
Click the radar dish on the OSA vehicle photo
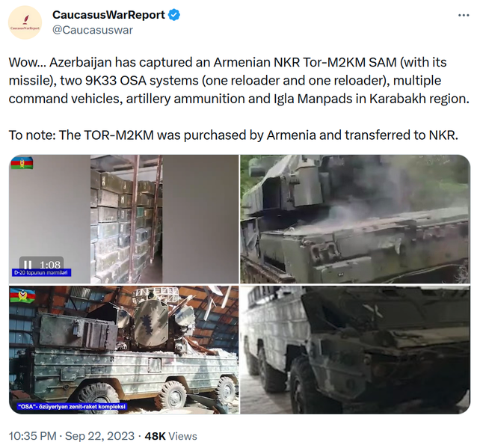tap(151, 322)
